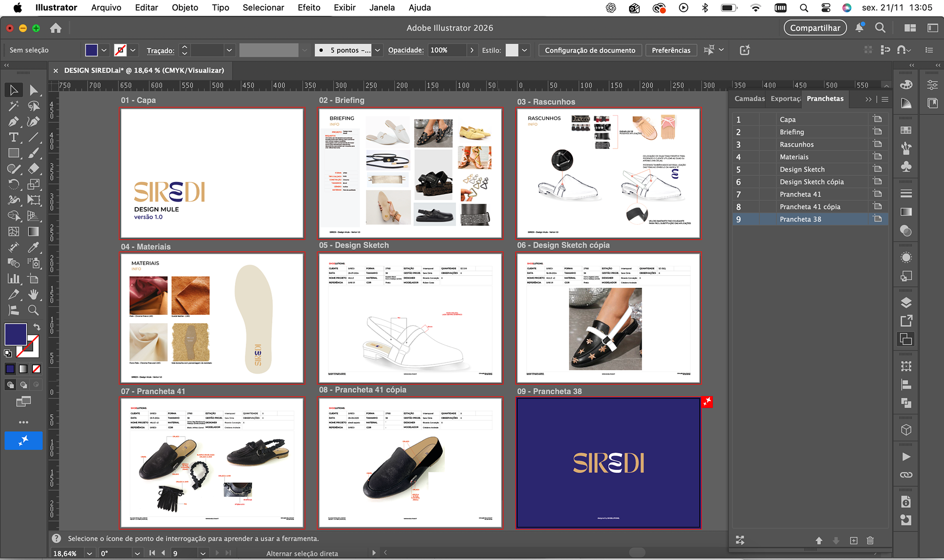Screen dimensions: 944x560
Task: Set paint mode to None
Action: (36, 369)
